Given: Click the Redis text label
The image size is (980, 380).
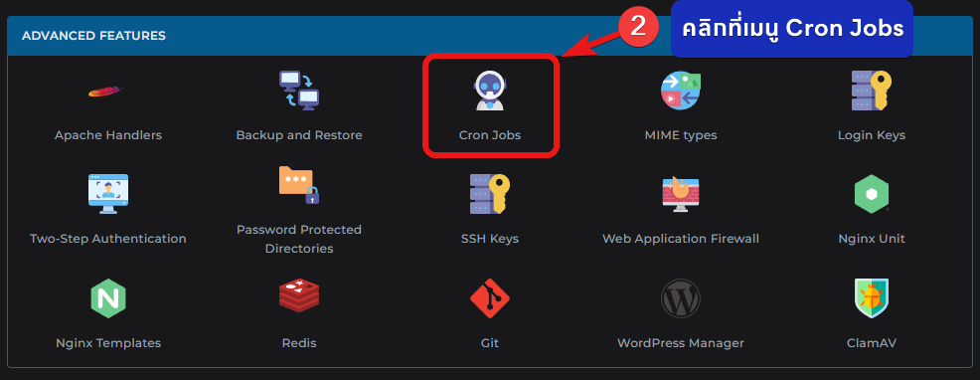Looking at the screenshot, I should click(x=299, y=343).
